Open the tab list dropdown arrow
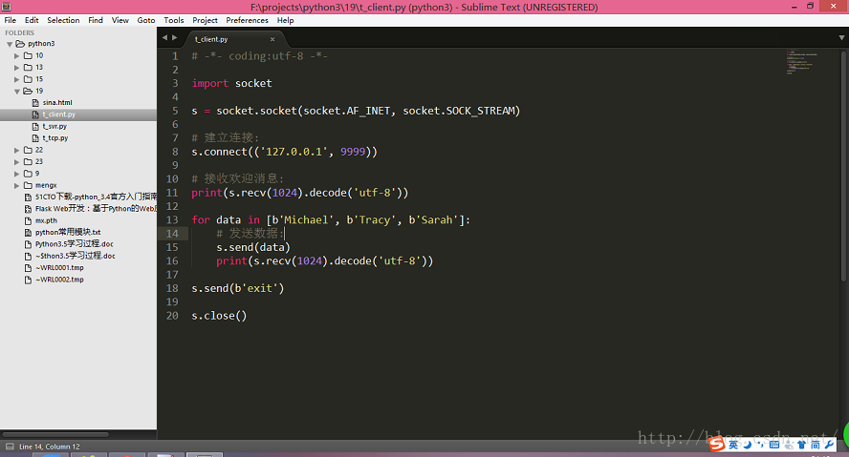 (x=841, y=38)
